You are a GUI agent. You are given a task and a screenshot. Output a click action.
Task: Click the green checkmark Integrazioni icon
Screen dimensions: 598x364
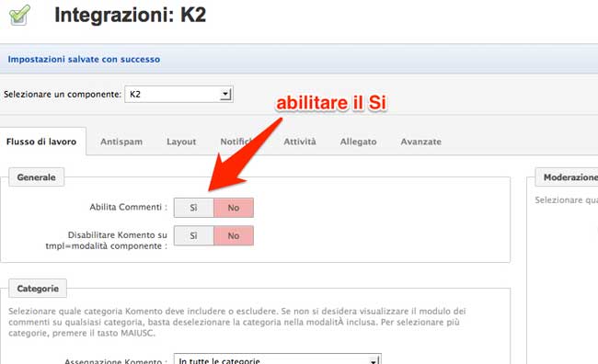point(19,15)
